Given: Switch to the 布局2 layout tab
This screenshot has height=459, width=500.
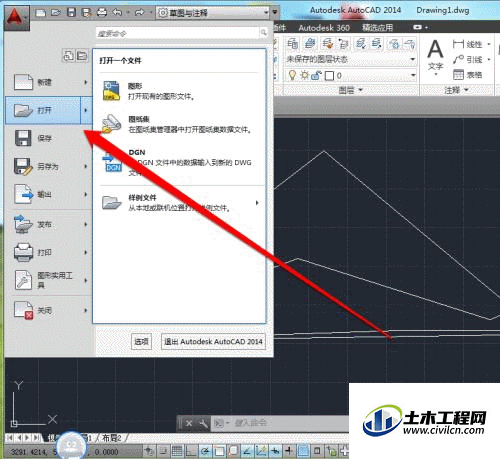Looking at the screenshot, I should click(x=112, y=438).
